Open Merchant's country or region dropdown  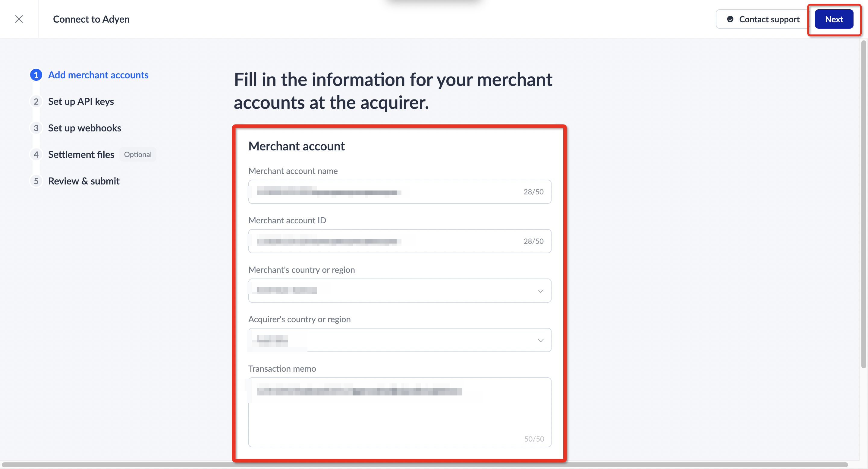click(399, 291)
